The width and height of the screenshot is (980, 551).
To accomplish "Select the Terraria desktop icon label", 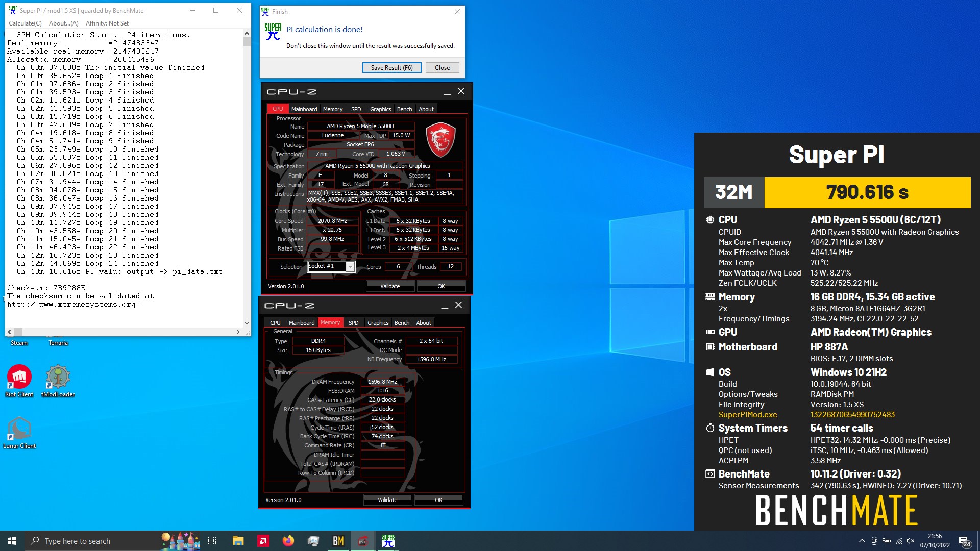I will click(x=58, y=343).
